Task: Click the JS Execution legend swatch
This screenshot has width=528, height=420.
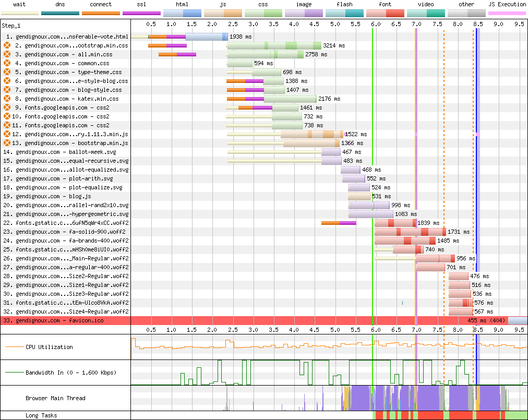Action: click(x=507, y=13)
